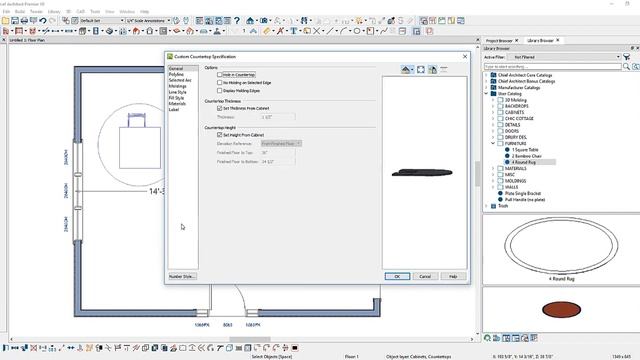640x360 pixels.
Task: Toggle No Molding on Selected Edge checkbox
Action: click(x=220, y=82)
